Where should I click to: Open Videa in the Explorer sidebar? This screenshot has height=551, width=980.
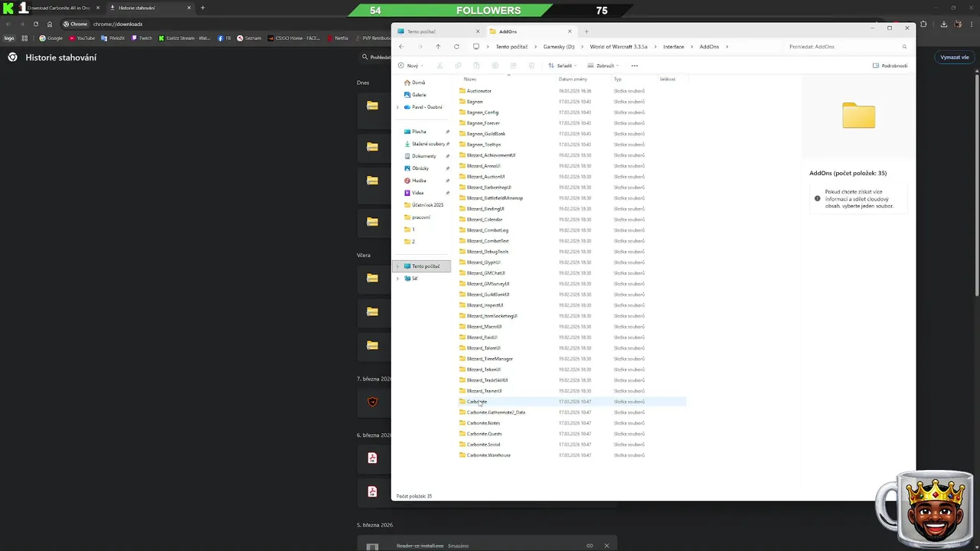click(x=417, y=192)
